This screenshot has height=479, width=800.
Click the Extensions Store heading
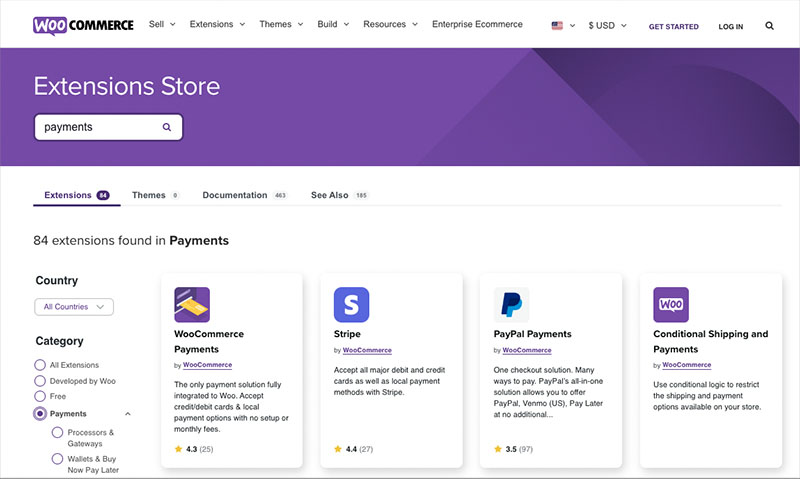pos(127,86)
